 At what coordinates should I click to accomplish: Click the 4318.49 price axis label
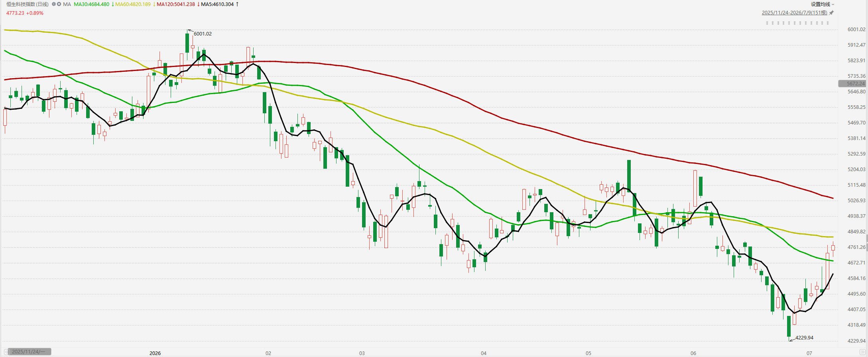[856, 325]
